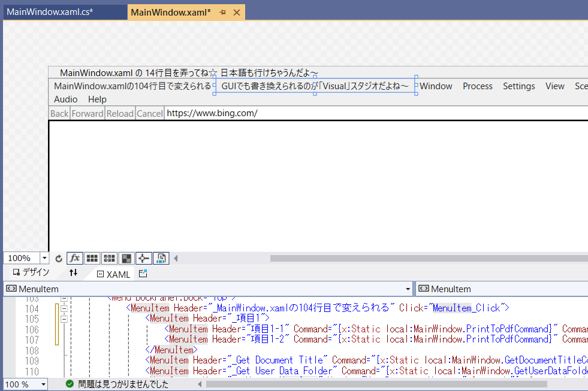The image size is (588, 391).
Task: Close the MainWindow.xaml tab
Action: [237, 13]
